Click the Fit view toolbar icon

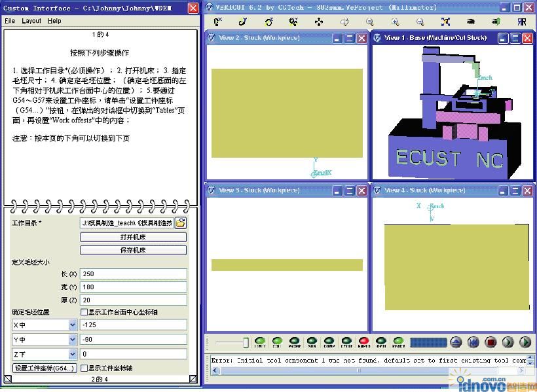(x=445, y=22)
